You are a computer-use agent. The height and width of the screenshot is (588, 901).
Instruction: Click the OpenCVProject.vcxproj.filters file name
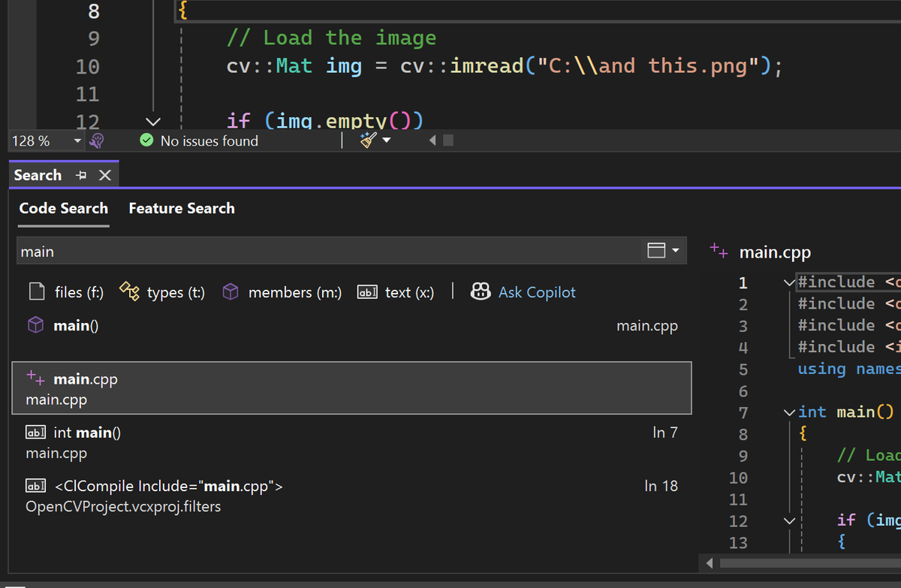123,506
